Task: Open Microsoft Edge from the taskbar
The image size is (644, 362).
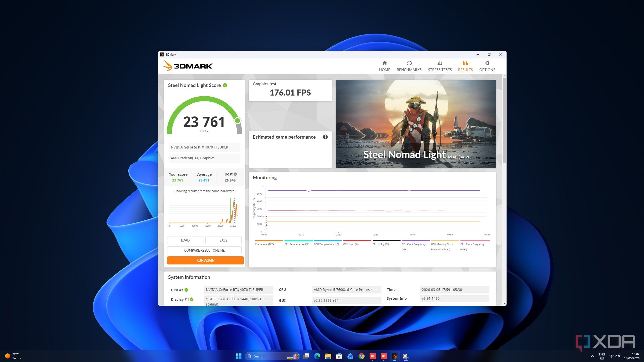Action: pyautogui.click(x=317, y=356)
